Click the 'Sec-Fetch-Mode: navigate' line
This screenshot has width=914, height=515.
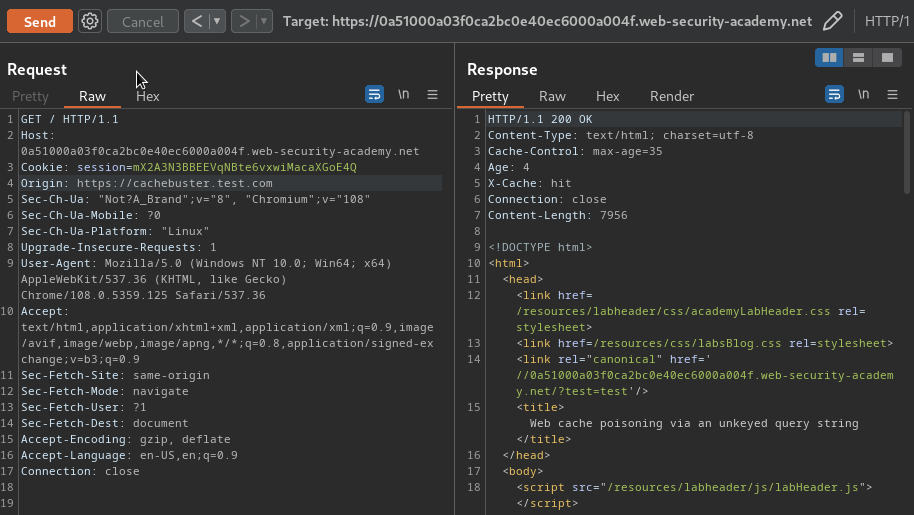[x=104, y=391]
